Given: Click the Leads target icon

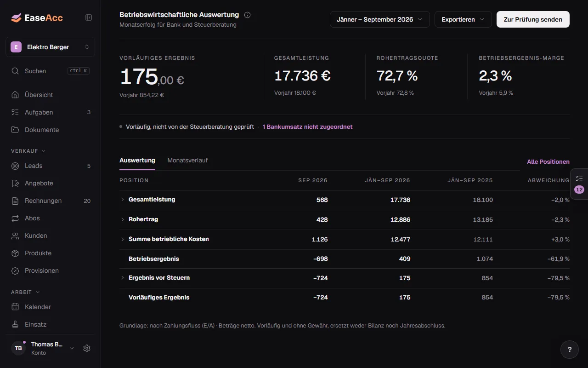Looking at the screenshot, I should 15,166.
